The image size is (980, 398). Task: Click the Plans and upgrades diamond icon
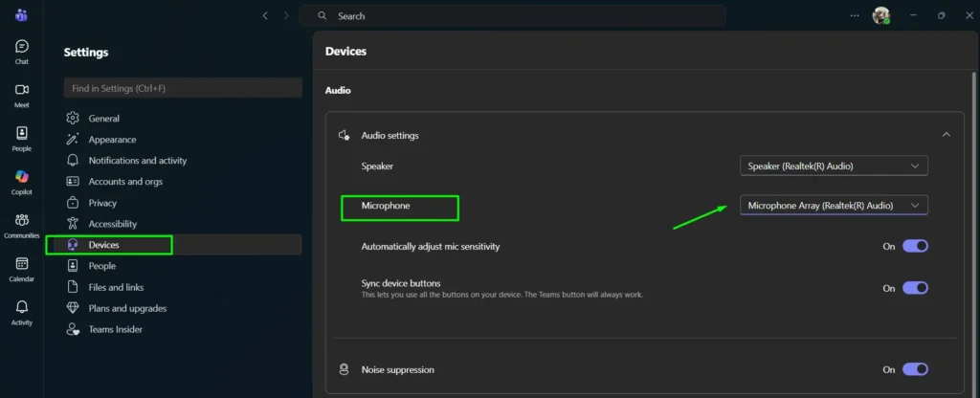73,308
